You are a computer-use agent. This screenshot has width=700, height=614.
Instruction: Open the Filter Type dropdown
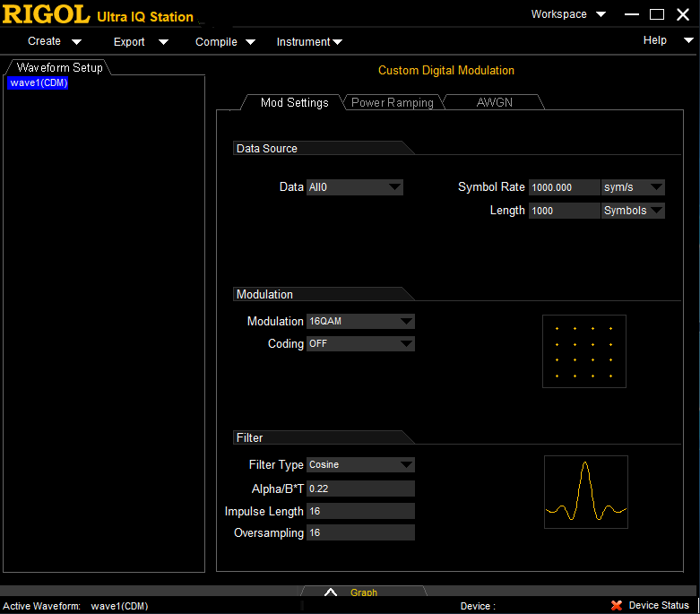tap(360, 465)
